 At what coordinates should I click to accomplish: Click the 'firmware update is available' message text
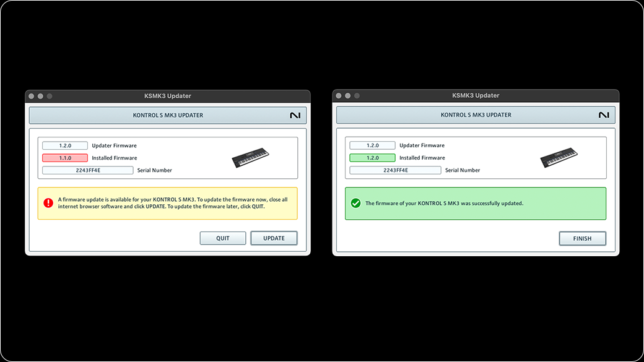pos(173,203)
